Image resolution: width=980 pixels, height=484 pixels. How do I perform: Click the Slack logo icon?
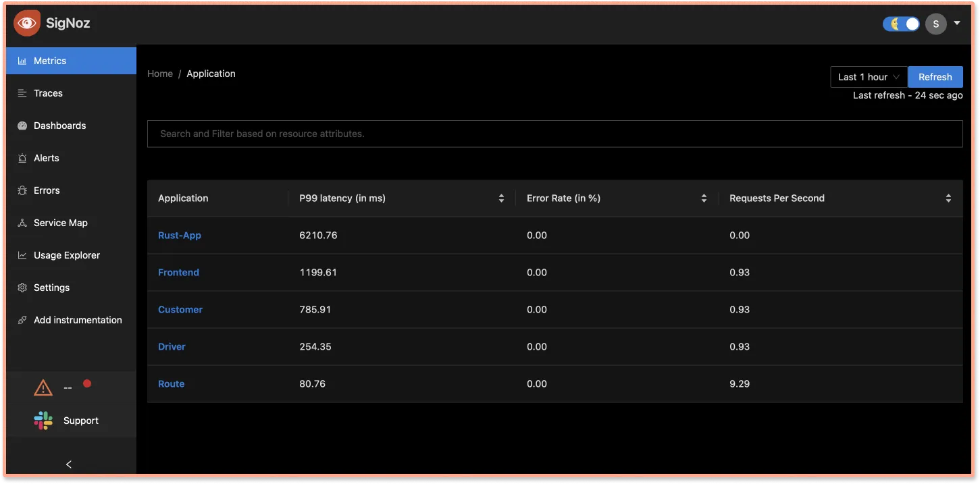point(43,421)
